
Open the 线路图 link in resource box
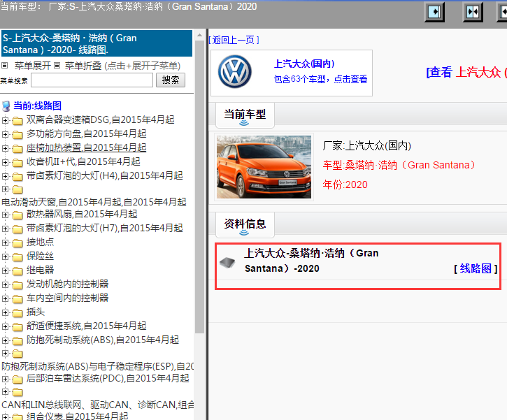tap(476, 268)
